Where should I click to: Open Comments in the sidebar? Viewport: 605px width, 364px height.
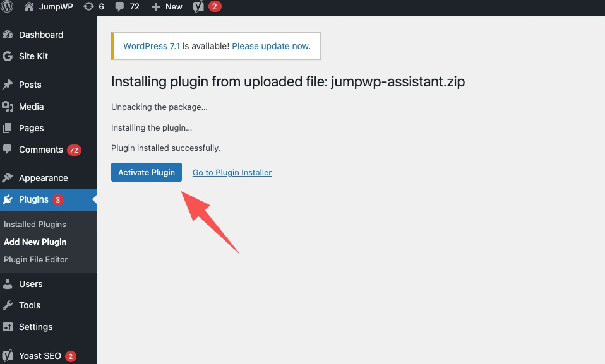click(41, 150)
